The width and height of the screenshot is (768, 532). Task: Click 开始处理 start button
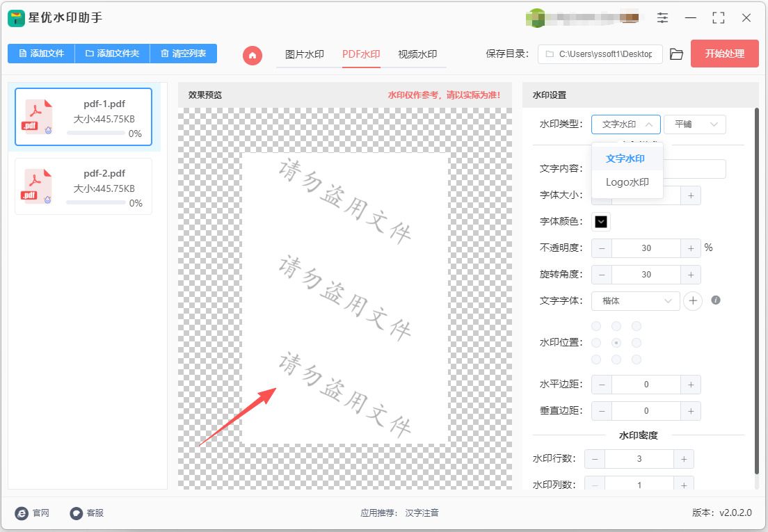(724, 54)
